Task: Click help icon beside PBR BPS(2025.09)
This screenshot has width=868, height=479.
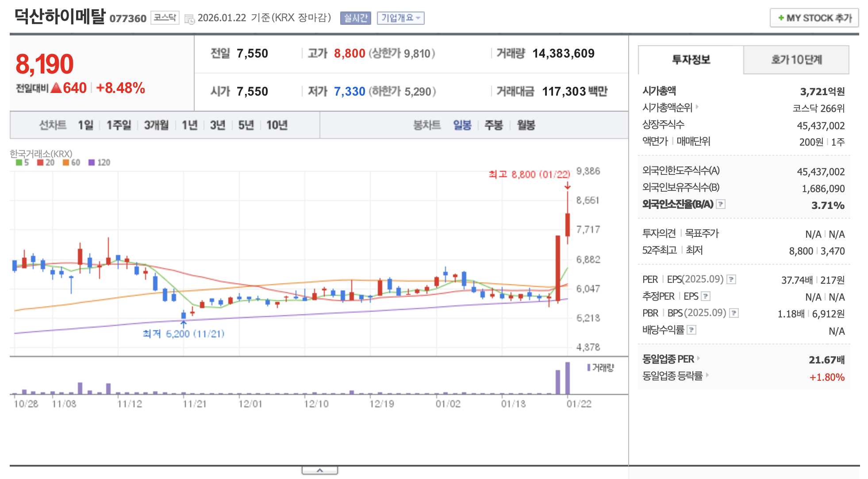Action: pyautogui.click(x=734, y=313)
